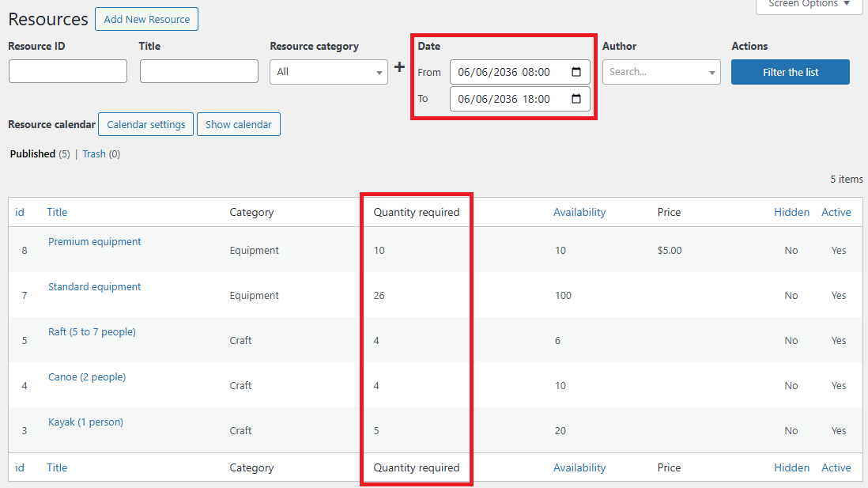
Task: Open Kayak (1 person) resource
Action: coord(86,422)
